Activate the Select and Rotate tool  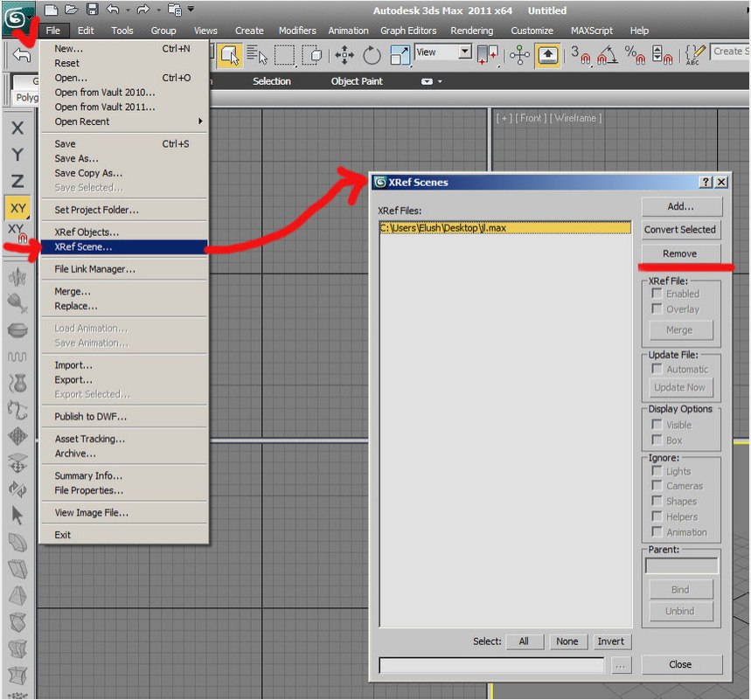click(372, 55)
